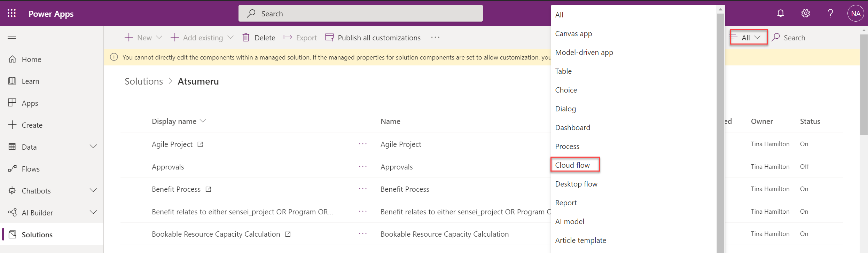Click the top Search input field

[360, 13]
